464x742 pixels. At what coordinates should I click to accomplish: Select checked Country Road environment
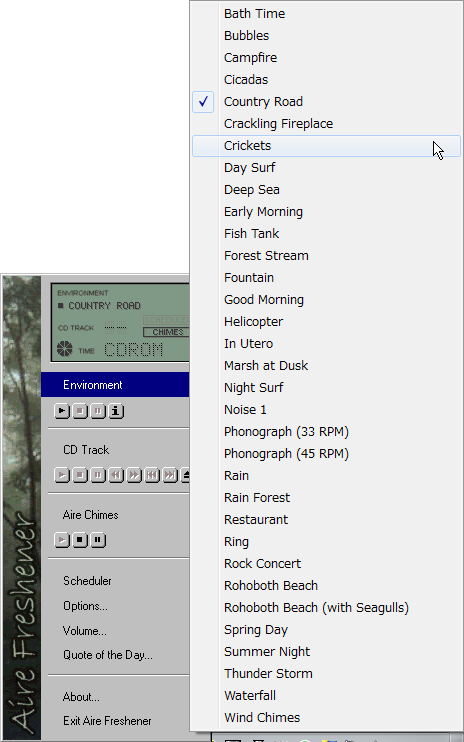[326, 102]
